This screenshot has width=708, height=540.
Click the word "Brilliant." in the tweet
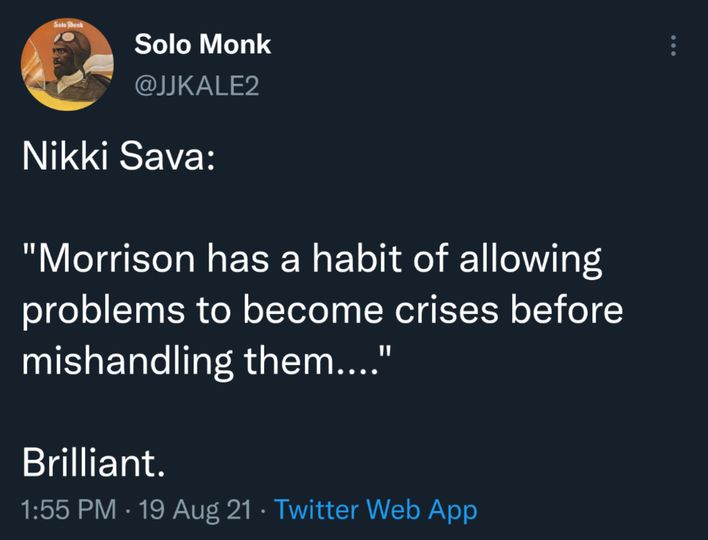[93, 462]
